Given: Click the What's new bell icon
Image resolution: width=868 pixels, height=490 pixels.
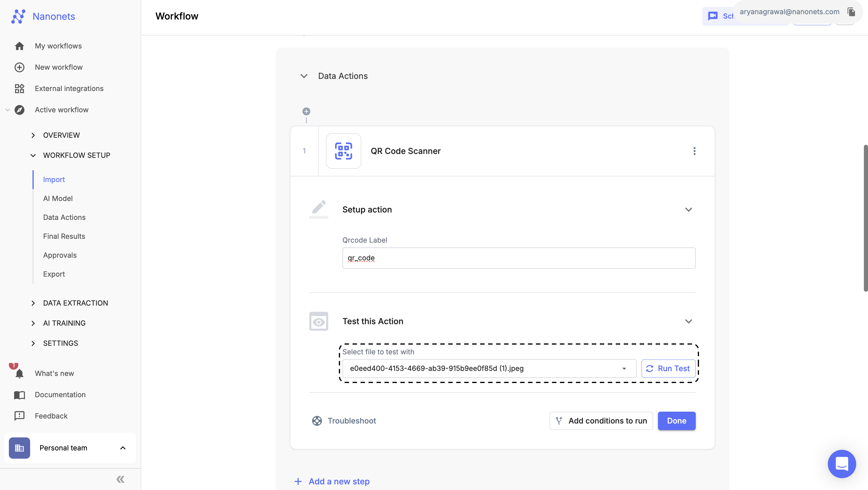Looking at the screenshot, I should point(19,373).
